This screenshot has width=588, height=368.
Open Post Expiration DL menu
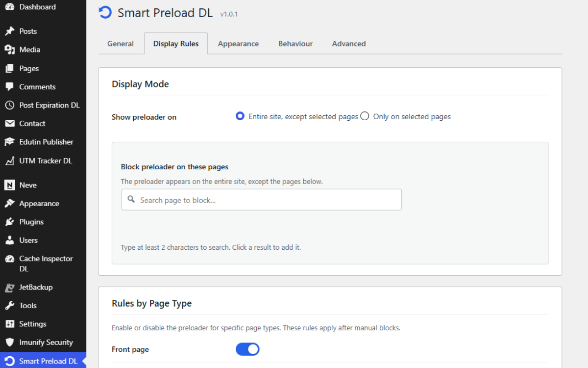coord(43,105)
